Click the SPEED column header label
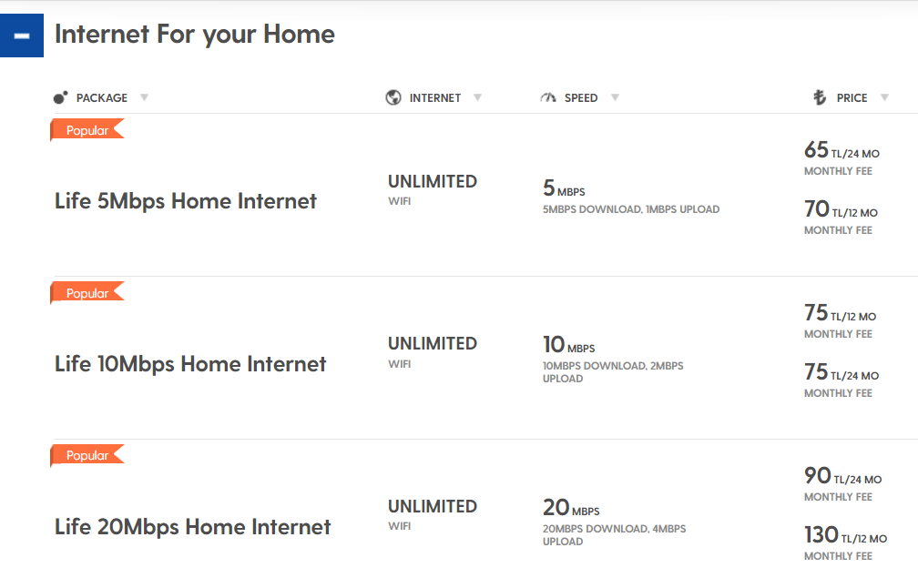The image size is (918, 588). [581, 97]
